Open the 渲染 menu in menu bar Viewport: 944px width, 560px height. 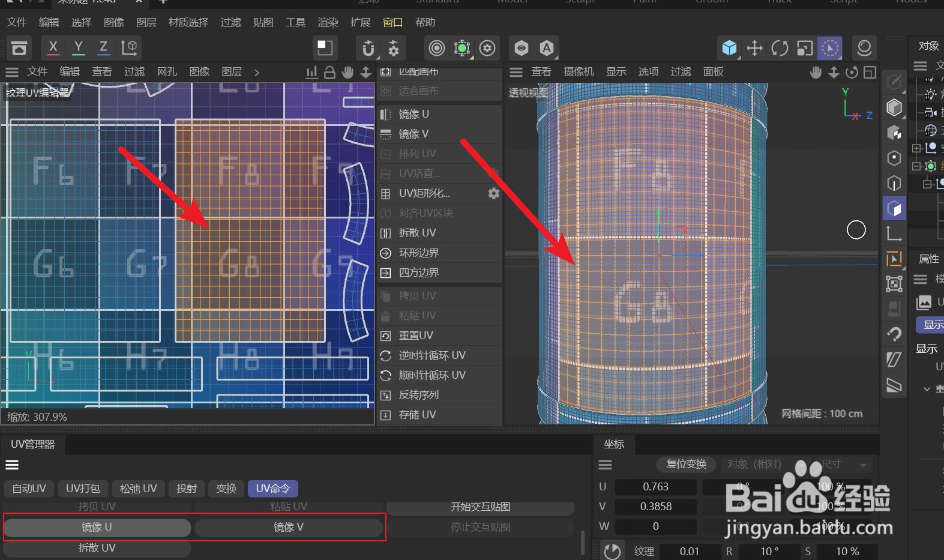point(328,22)
